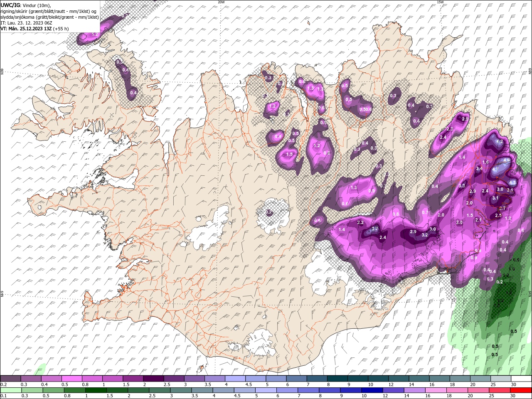Click the 4.2 snowfall value on the map

(x=500, y=142)
